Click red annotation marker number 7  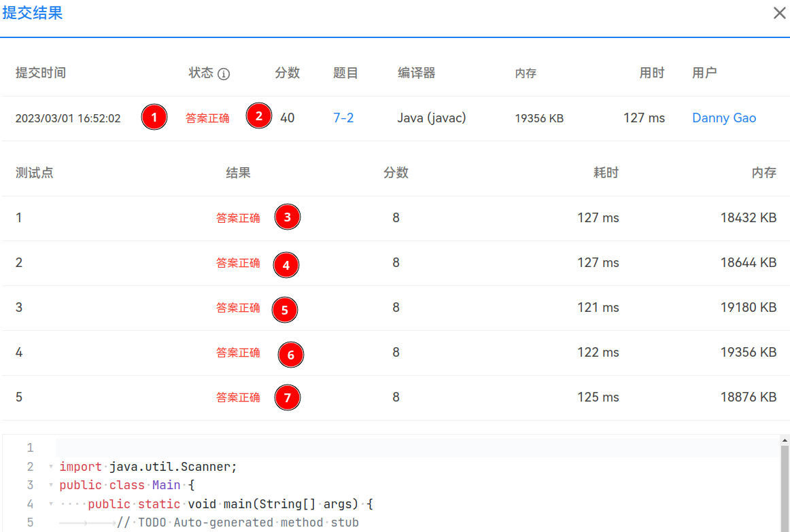click(x=287, y=397)
